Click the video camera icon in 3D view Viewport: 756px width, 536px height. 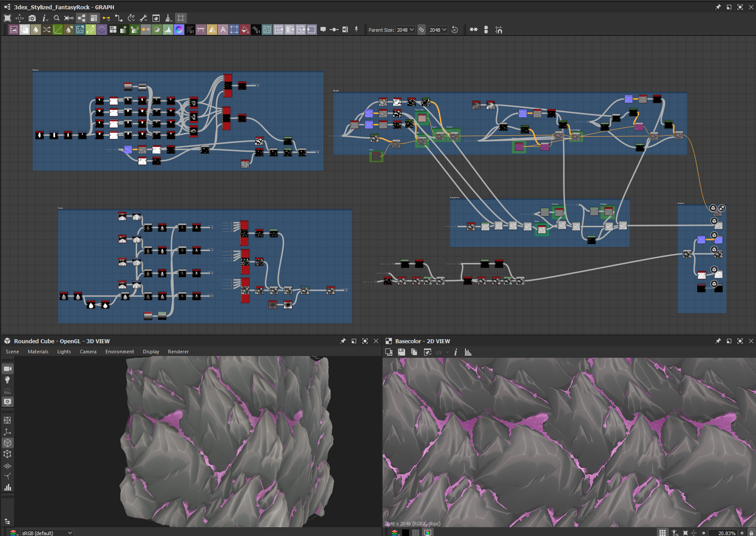(8, 369)
